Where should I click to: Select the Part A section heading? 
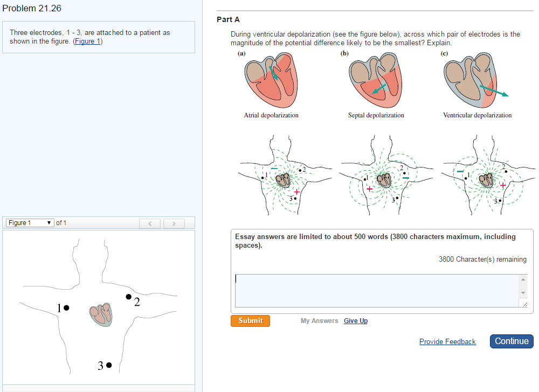pyautogui.click(x=227, y=19)
